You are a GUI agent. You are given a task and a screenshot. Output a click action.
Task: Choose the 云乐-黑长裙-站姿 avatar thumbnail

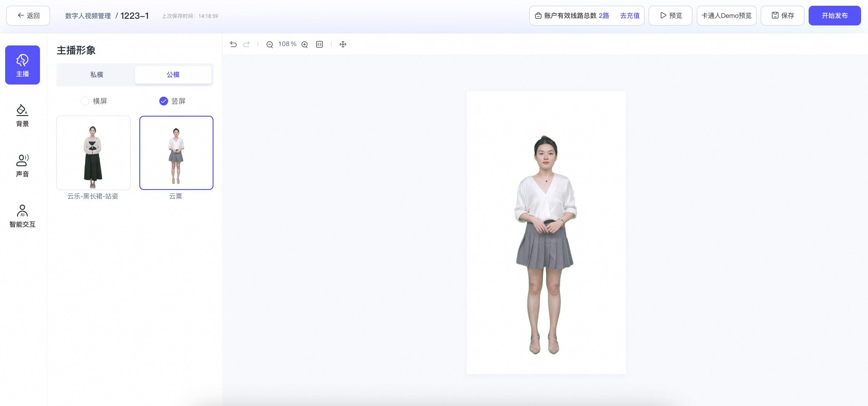(x=93, y=153)
